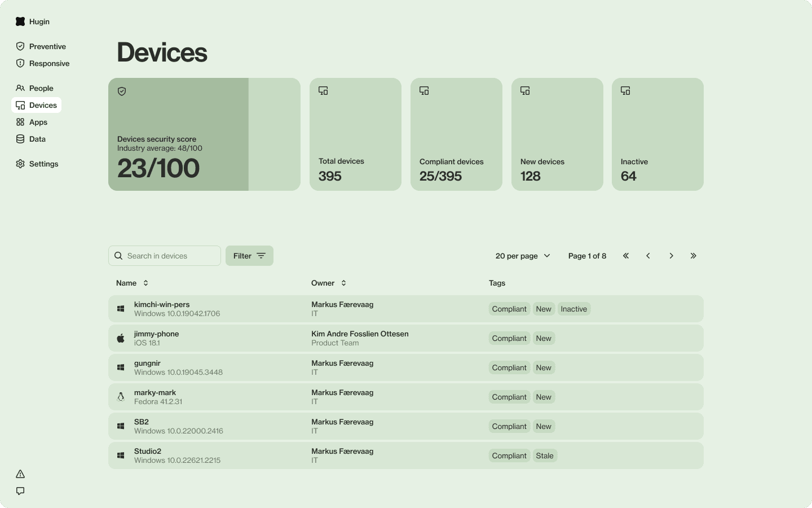This screenshot has width=812, height=508.
Task: Click the New devices 128 value
Action: click(530, 176)
